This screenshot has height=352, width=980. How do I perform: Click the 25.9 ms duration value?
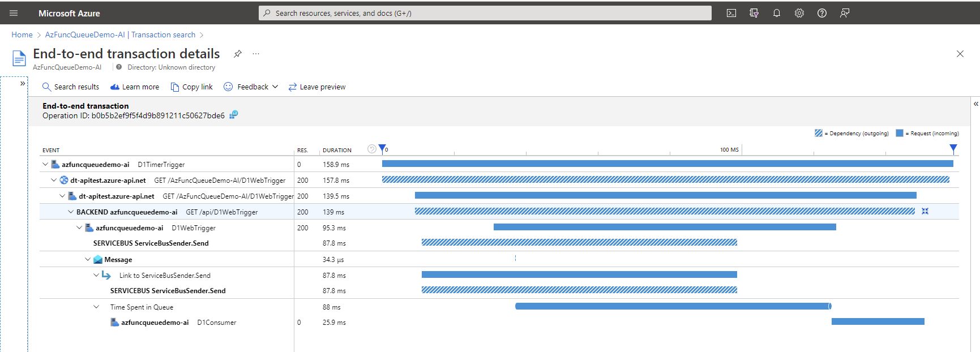point(334,323)
